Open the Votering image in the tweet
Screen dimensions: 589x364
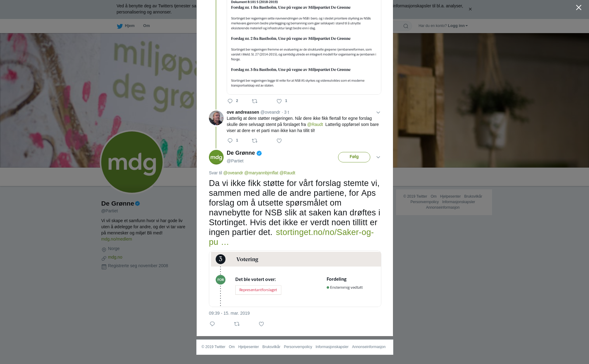coord(295,279)
